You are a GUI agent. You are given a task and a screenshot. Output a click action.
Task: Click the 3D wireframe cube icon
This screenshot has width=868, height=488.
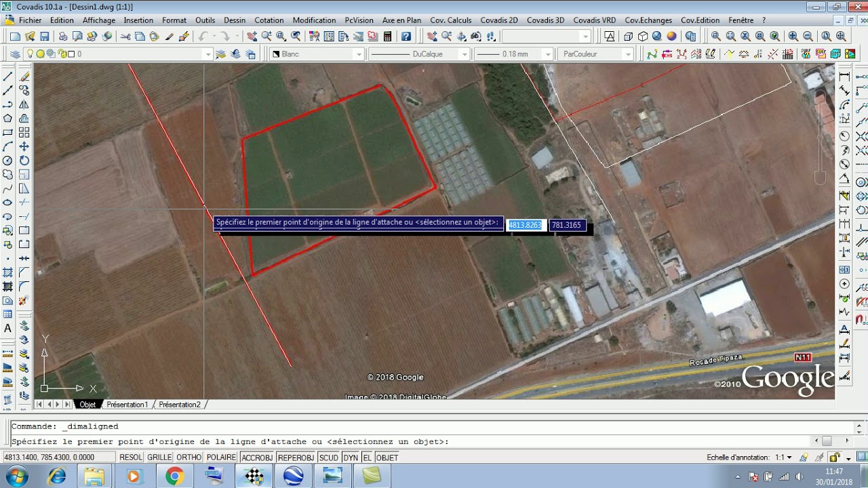click(628, 37)
